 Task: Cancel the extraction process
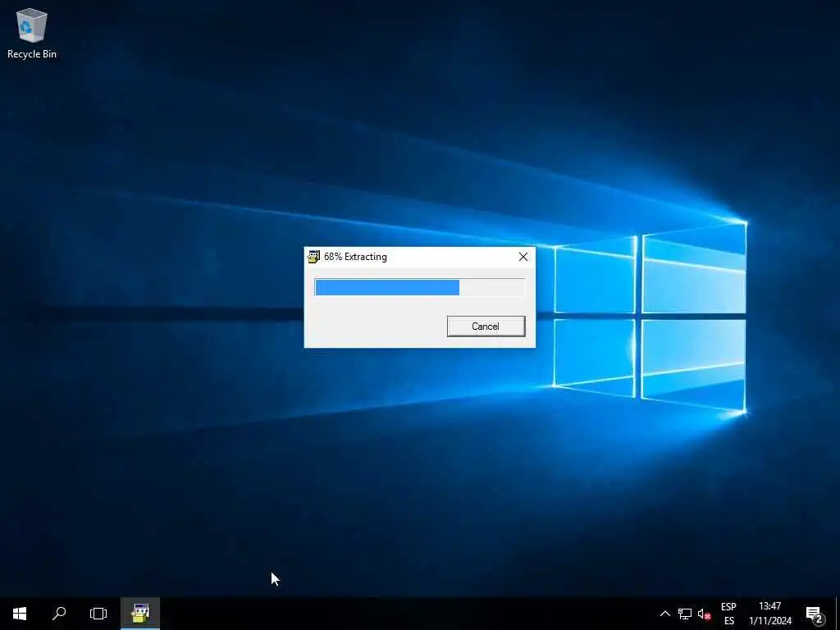pyautogui.click(x=486, y=326)
